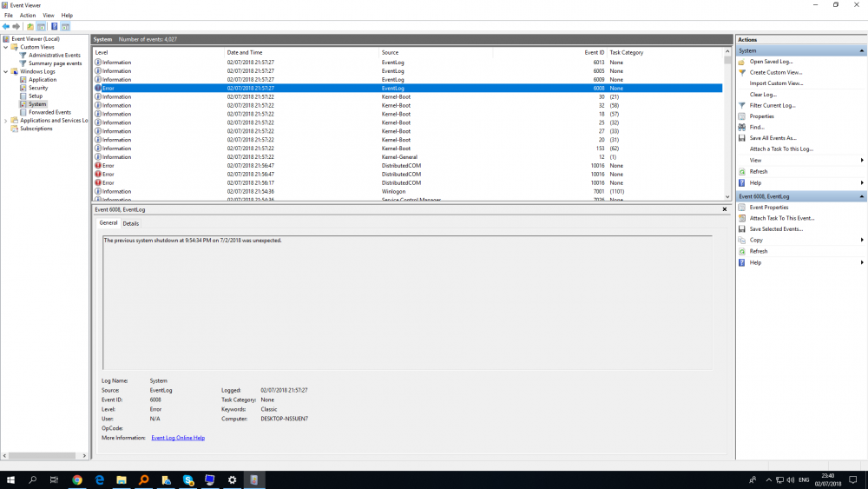Switch to the Details tab
This screenshot has height=489, width=868.
(x=131, y=223)
